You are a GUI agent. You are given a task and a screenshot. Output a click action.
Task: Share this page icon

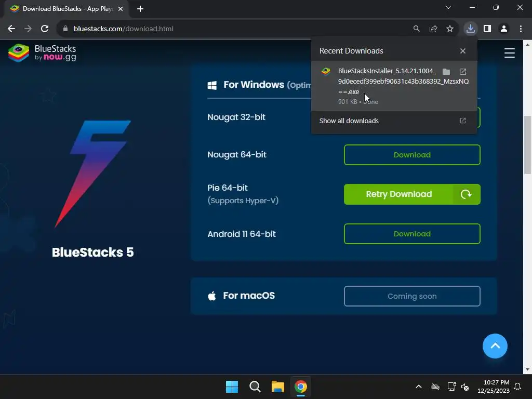pos(433,29)
